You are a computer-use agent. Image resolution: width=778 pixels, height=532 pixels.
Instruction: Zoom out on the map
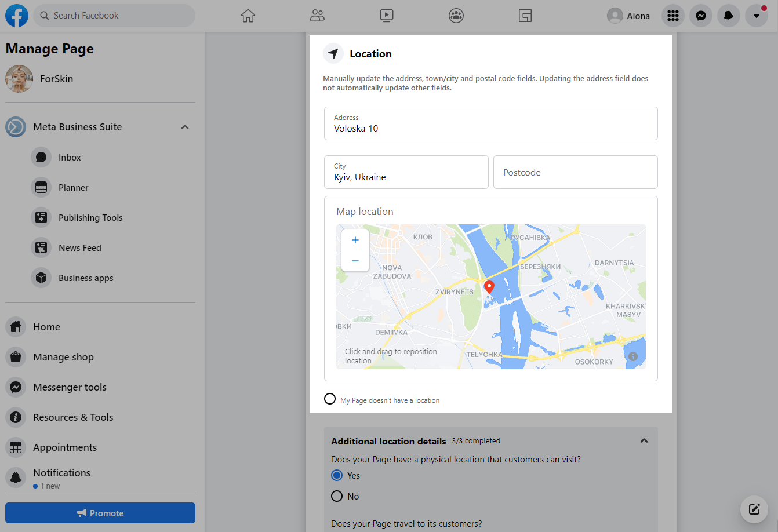tap(355, 261)
